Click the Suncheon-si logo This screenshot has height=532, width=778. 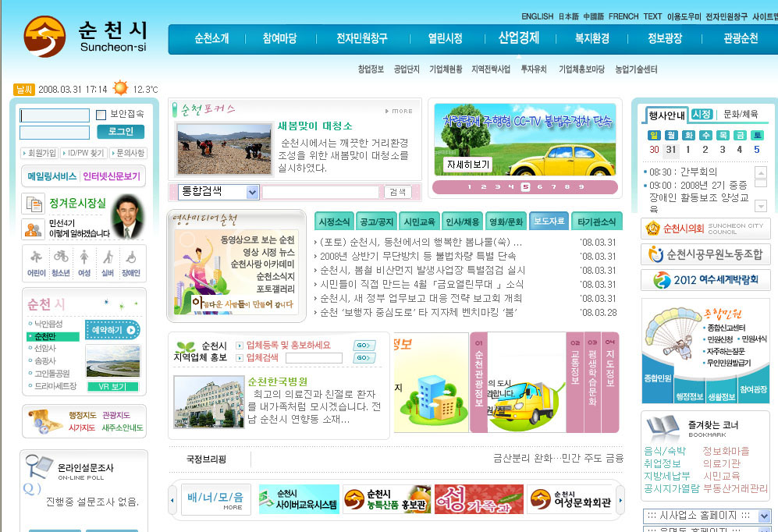pyautogui.click(x=84, y=36)
